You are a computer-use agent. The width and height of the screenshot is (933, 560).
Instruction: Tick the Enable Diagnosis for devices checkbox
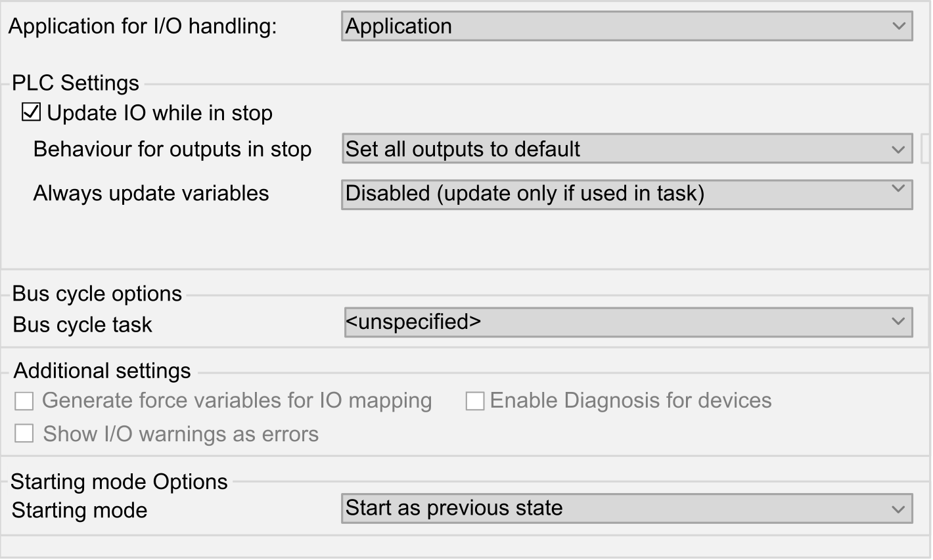474,401
